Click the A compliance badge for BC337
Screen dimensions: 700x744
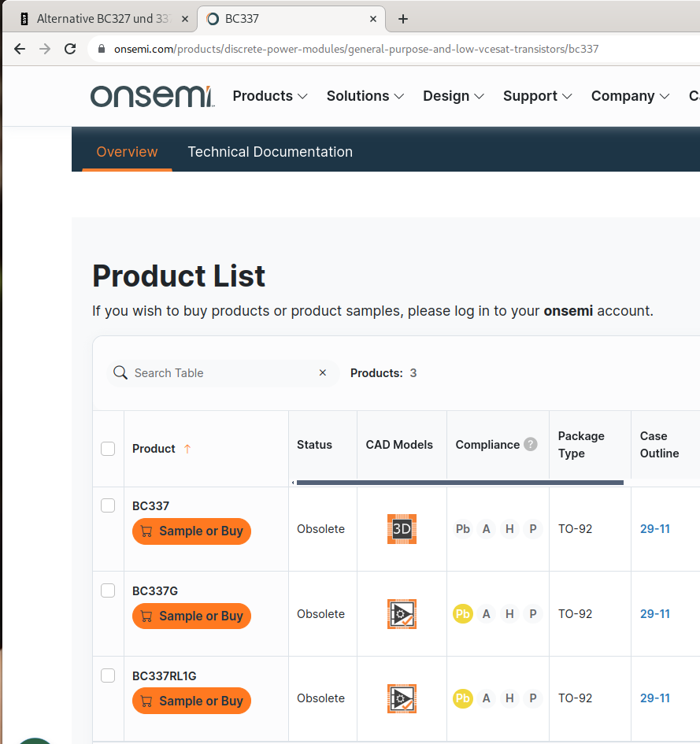[x=487, y=529]
